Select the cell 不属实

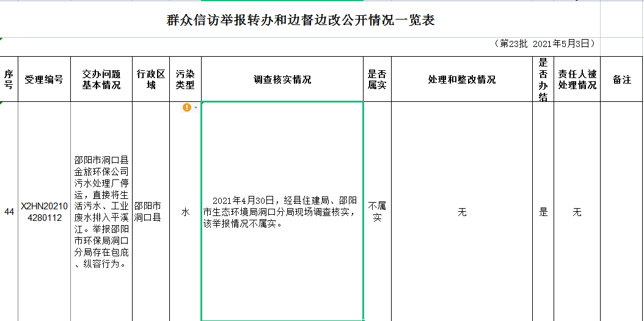click(377, 212)
